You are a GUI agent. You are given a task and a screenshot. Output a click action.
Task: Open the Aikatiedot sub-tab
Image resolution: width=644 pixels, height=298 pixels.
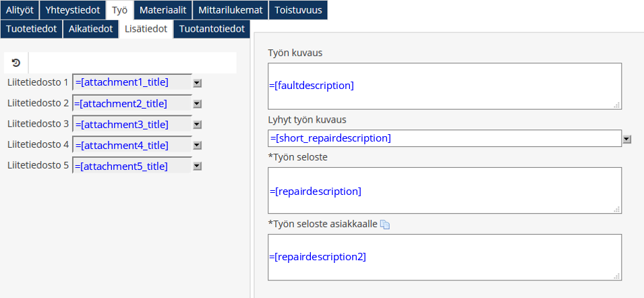point(90,29)
